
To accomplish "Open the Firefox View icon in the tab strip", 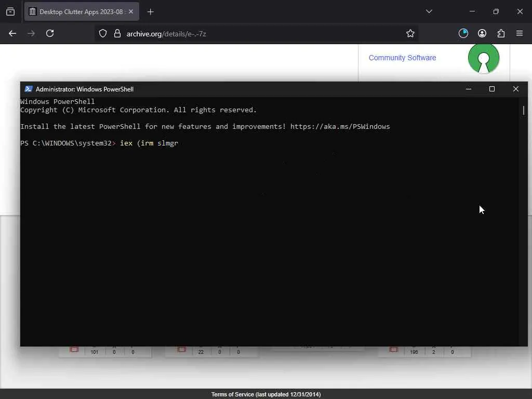I will tap(10, 11).
